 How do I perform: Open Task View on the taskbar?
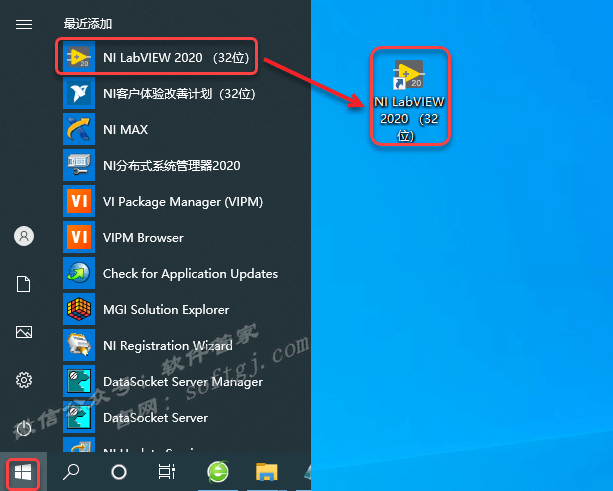pyautogui.click(x=167, y=471)
